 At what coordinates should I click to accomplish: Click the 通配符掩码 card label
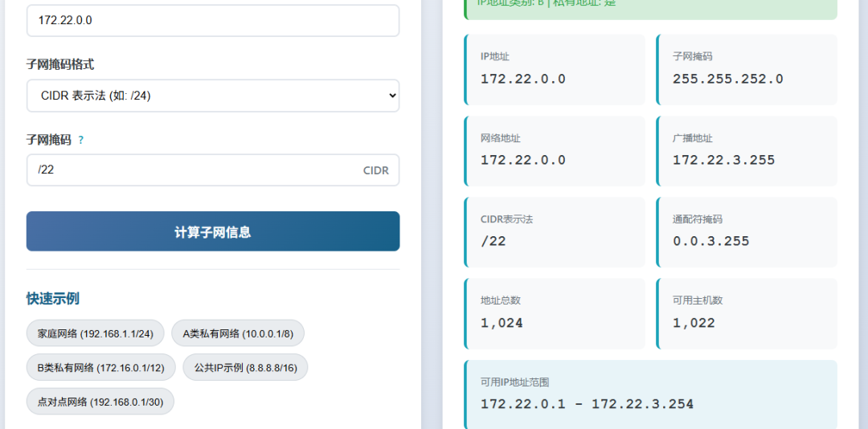(698, 219)
